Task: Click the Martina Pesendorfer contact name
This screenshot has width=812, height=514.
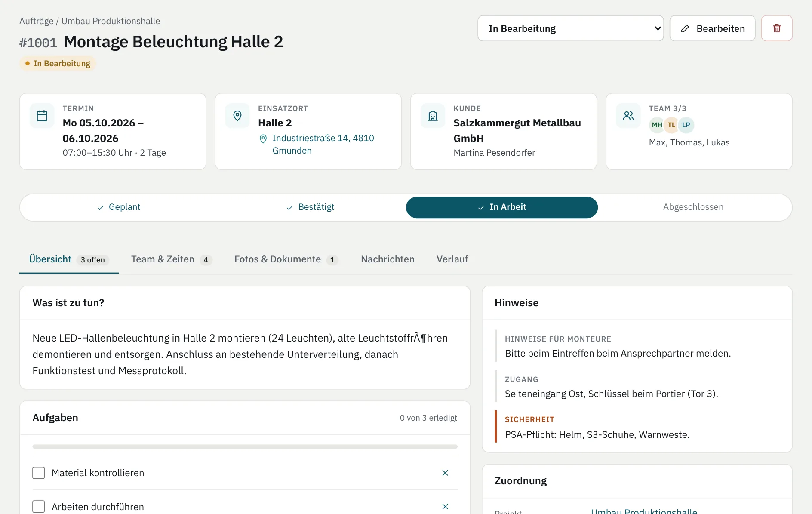Action: tap(494, 153)
